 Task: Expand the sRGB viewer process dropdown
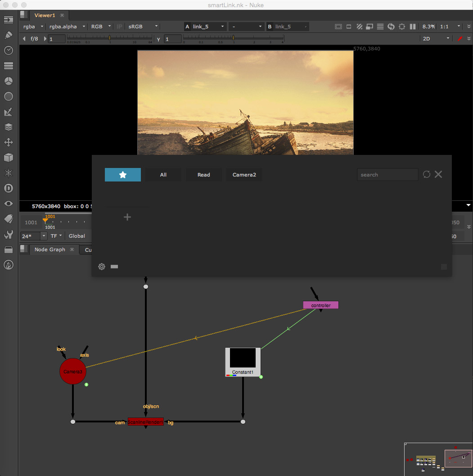pos(143,27)
